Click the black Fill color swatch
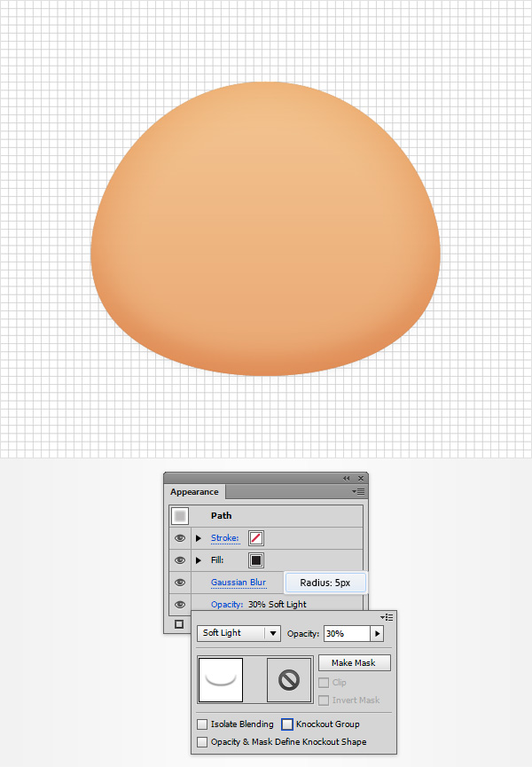532x767 pixels. click(x=256, y=560)
